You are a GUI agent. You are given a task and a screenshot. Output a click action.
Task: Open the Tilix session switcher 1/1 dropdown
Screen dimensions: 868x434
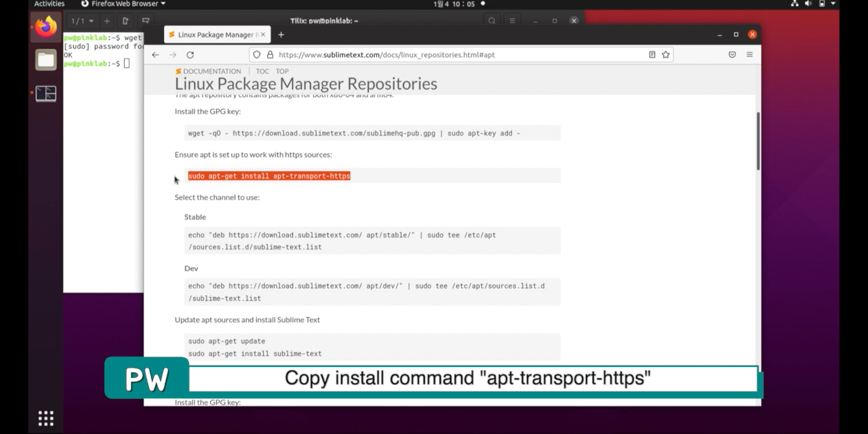pyautogui.click(x=83, y=21)
